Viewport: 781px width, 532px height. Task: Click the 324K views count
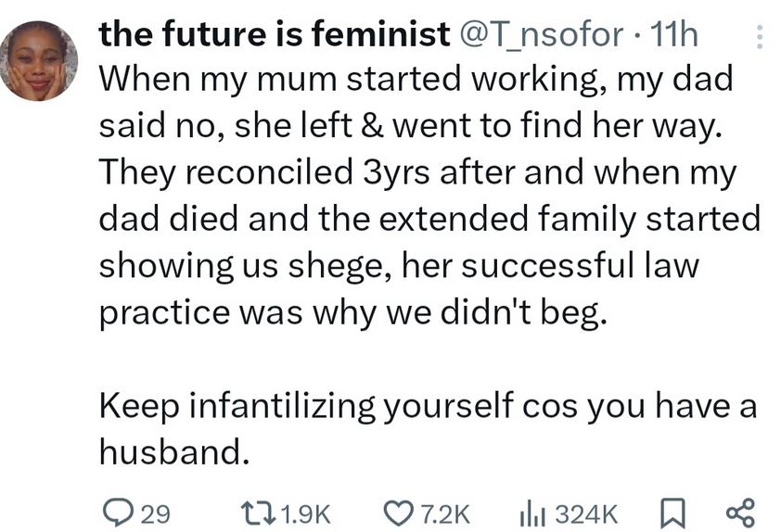click(586, 514)
